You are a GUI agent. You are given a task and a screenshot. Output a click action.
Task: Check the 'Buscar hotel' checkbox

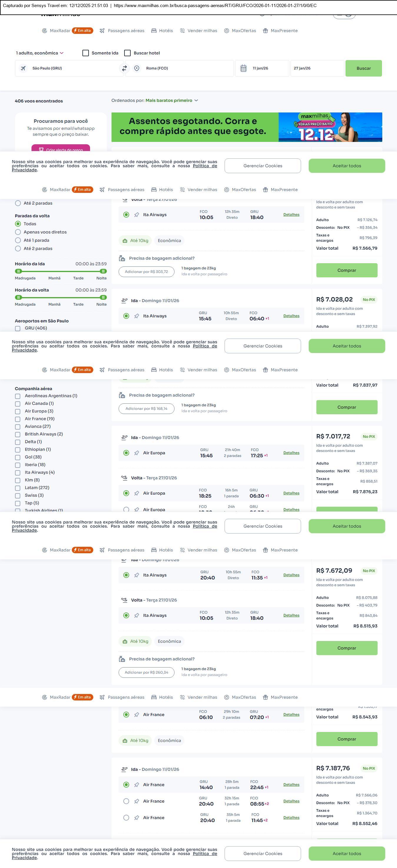click(128, 53)
